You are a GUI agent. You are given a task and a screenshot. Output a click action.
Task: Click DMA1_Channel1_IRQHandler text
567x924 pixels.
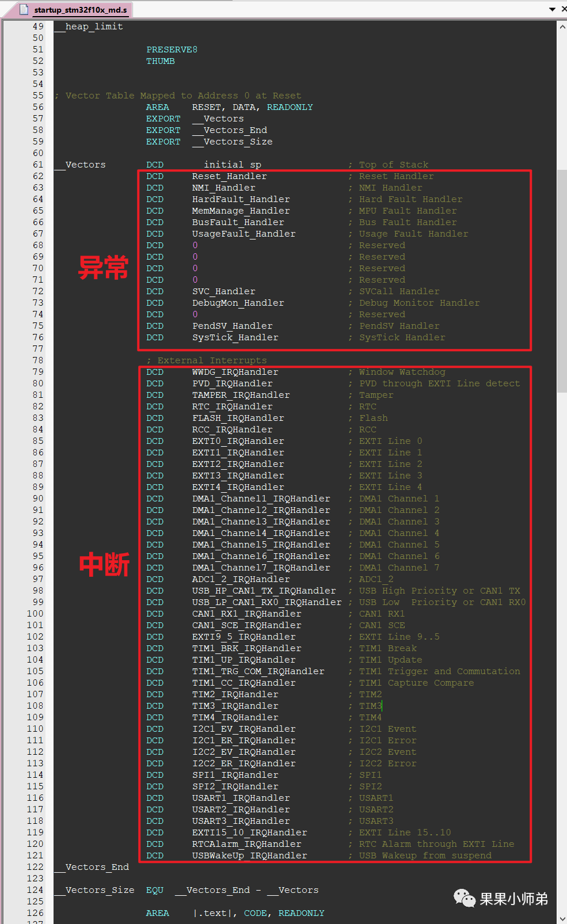(x=261, y=499)
